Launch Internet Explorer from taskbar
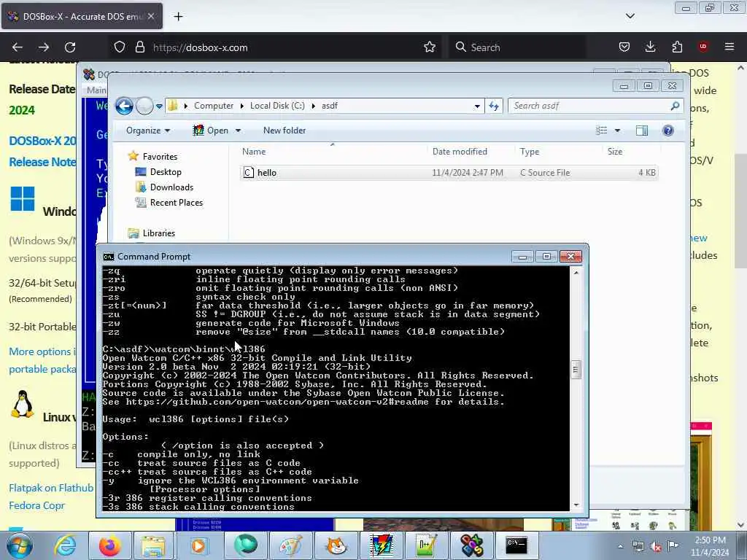 [65, 545]
